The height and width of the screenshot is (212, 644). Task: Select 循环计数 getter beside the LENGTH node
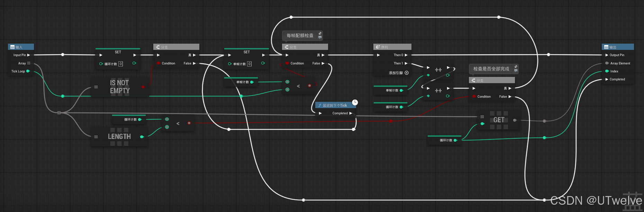(x=129, y=120)
